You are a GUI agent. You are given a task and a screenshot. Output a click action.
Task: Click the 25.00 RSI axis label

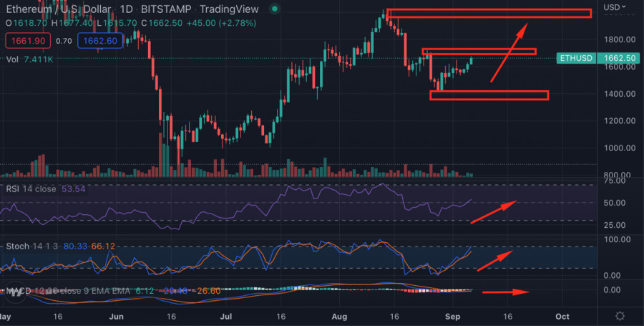614,225
